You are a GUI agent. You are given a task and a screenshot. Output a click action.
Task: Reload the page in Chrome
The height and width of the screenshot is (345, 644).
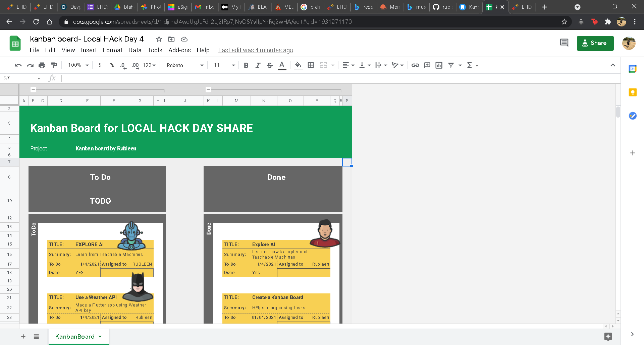pyautogui.click(x=36, y=22)
